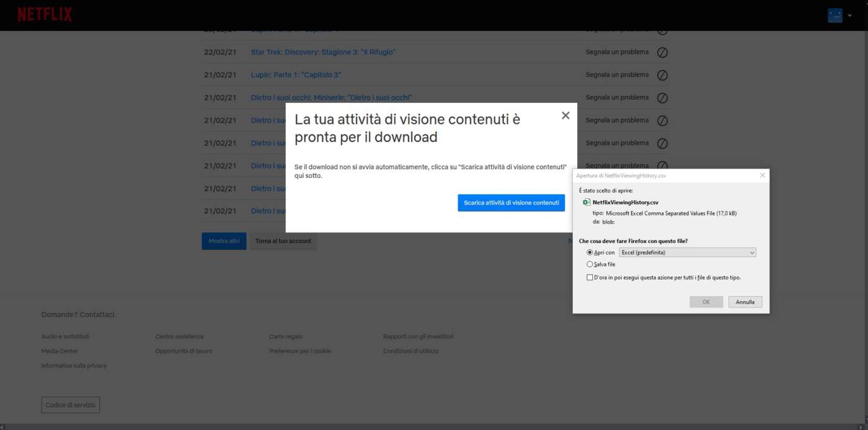Hide Dietro i suoi occhi Miniserie entry
This screenshot has height=430, width=868.
pyautogui.click(x=662, y=98)
